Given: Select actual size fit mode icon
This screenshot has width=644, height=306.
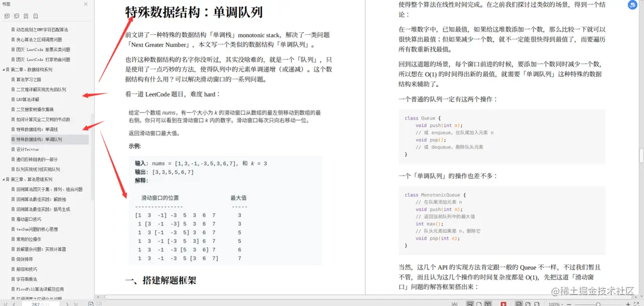Looking at the screenshot, I should tap(519, 304).
